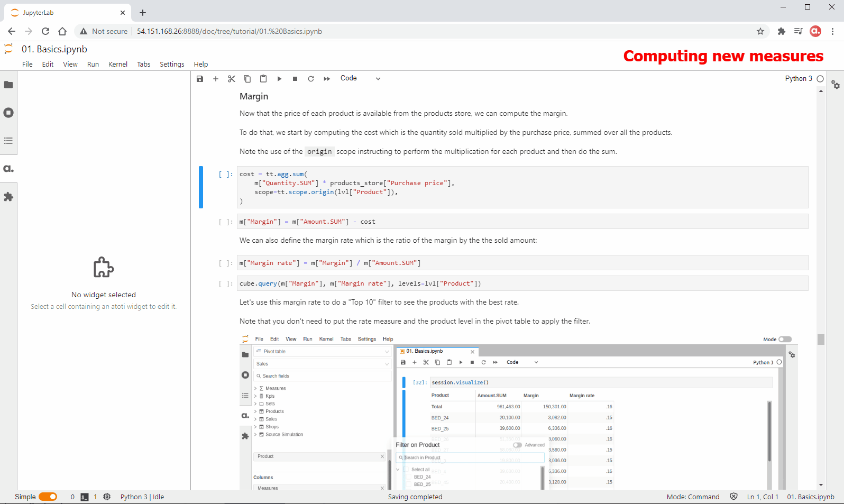Click the scrollbar down arrow
844x504 pixels.
[x=821, y=485]
